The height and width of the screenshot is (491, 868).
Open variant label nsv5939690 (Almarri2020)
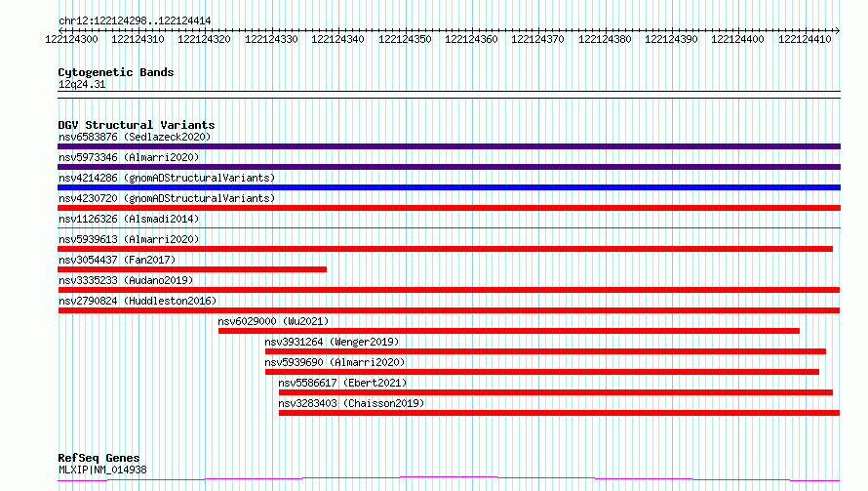click(x=335, y=362)
